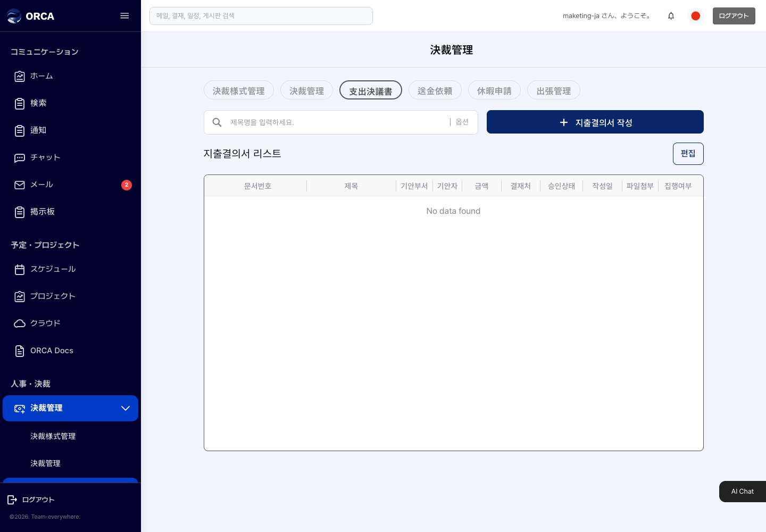Click the red profile avatar circle
The height and width of the screenshot is (532, 766).
(695, 16)
